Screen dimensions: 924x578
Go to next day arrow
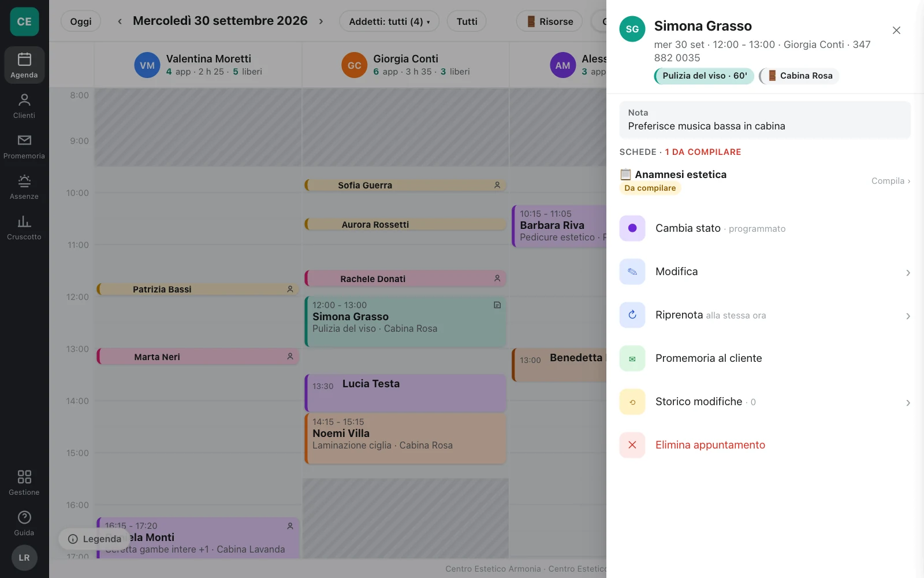point(321,21)
